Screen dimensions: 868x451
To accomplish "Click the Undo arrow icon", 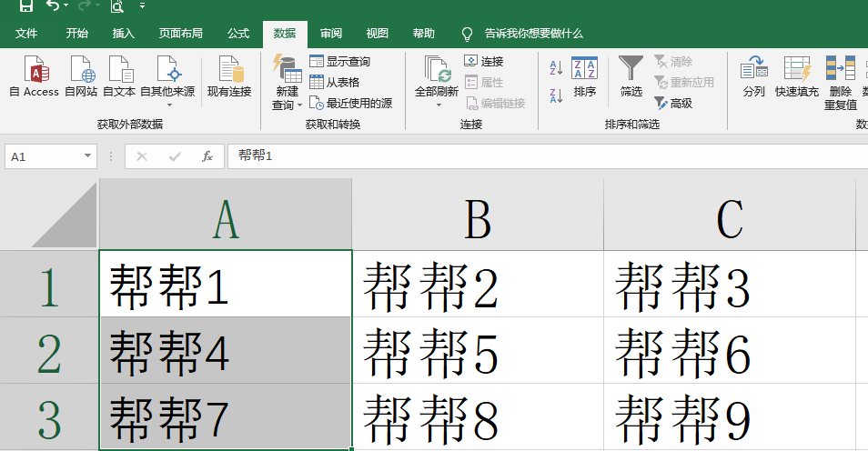I will (52, 5).
